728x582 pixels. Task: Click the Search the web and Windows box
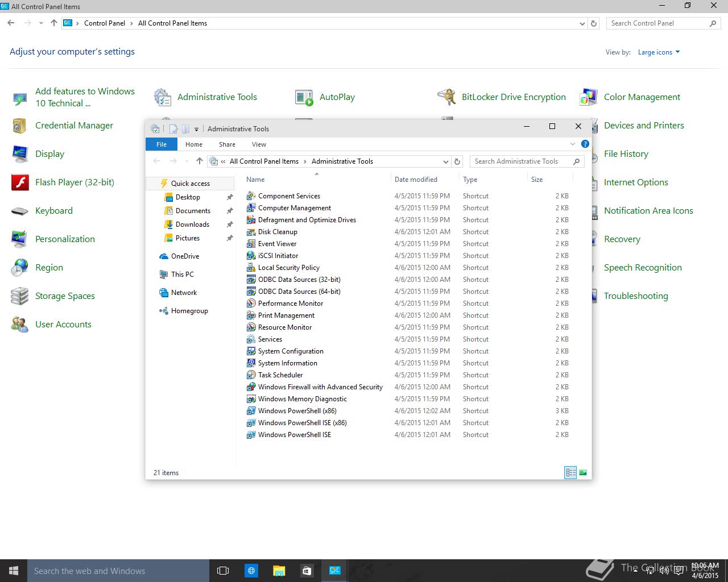pyautogui.click(x=118, y=571)
